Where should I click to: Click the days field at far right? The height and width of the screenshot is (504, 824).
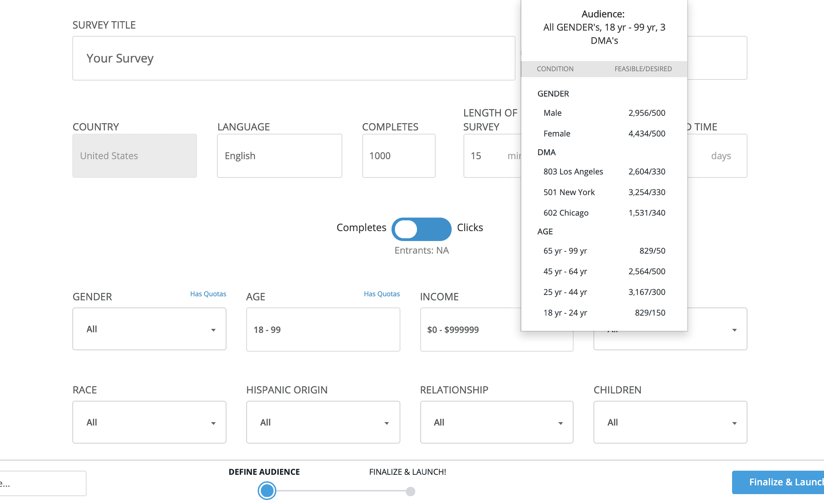717,156
